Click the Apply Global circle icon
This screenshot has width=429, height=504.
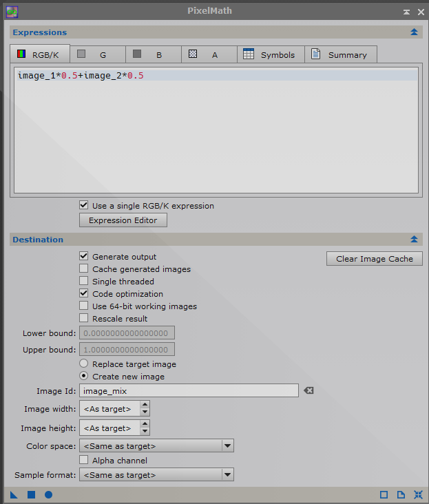[x=48, y=494]
